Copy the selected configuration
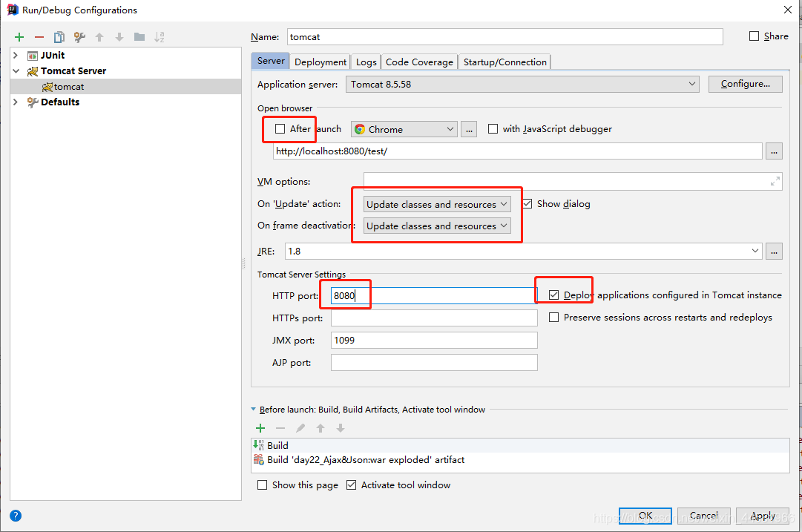This screenshot has height=532, width=802. (59, 37)
